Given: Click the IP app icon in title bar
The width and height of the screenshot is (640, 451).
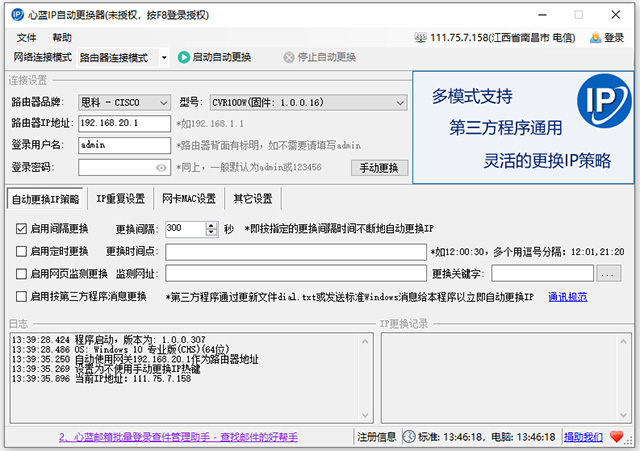Looking at the screenshot, I should 18,15.
